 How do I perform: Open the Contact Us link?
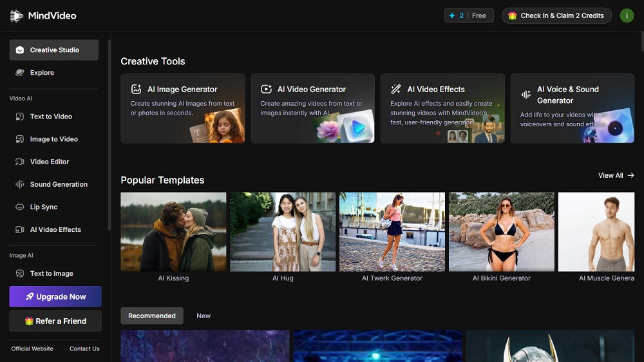(84, 348)
